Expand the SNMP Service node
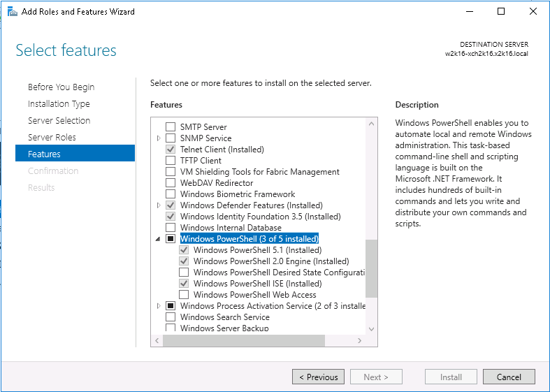The width and height of the screenshot is (550, 392). click(158, 138)
